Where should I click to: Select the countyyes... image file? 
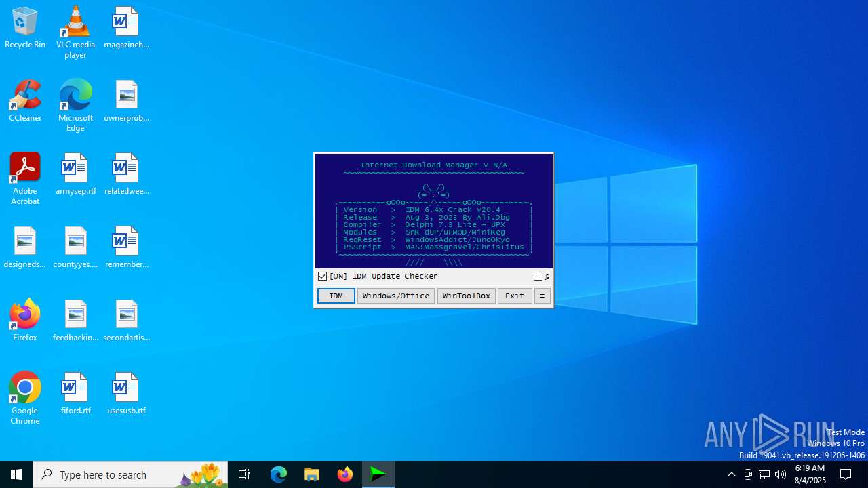tap(75, 248)
